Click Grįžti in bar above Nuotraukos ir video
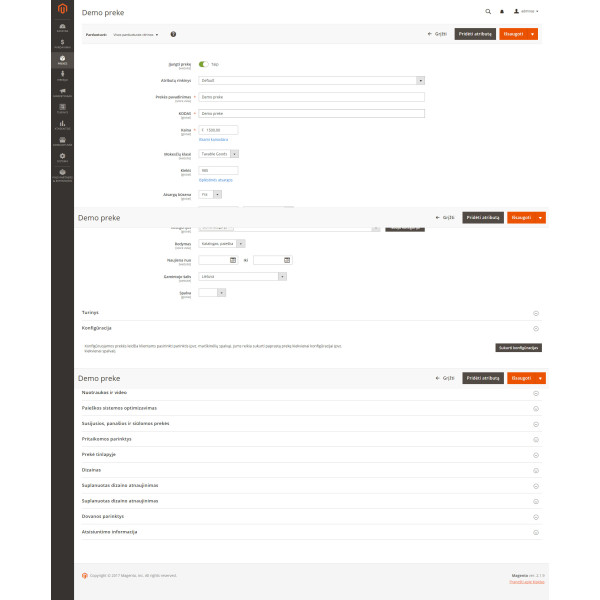The image size is (600, 600). pos(445,378)
